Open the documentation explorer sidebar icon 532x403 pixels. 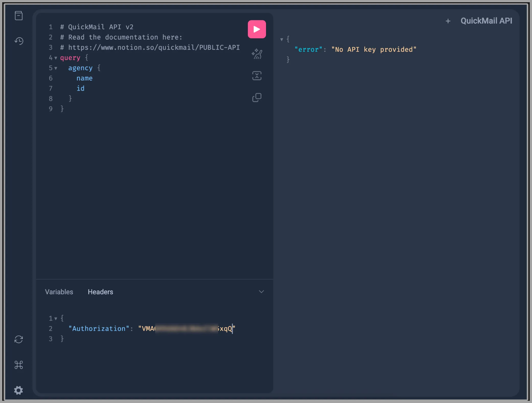click(18, 16)
